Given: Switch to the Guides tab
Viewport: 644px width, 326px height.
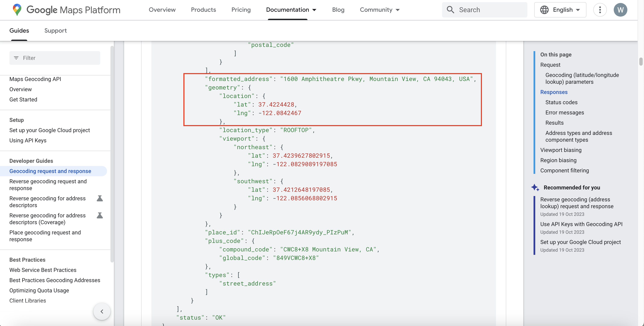Looking at the screenshot, I should (19, 30).
